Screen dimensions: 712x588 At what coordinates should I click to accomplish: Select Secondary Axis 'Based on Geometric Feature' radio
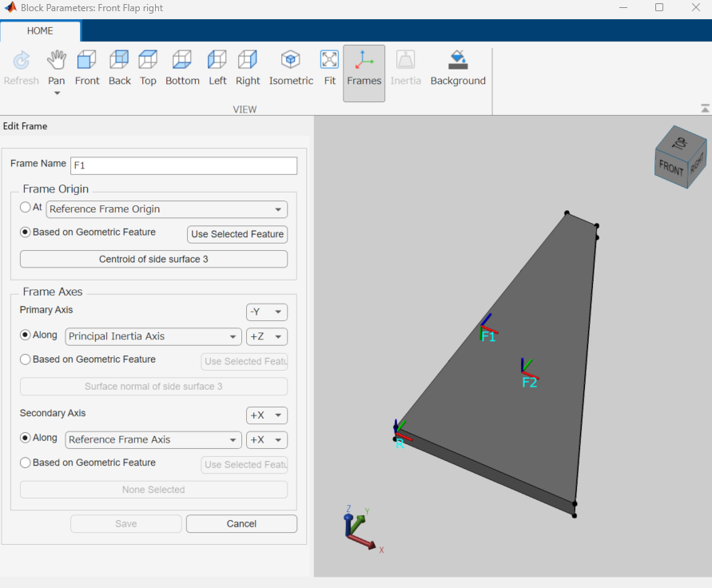(x=26, y=463)
